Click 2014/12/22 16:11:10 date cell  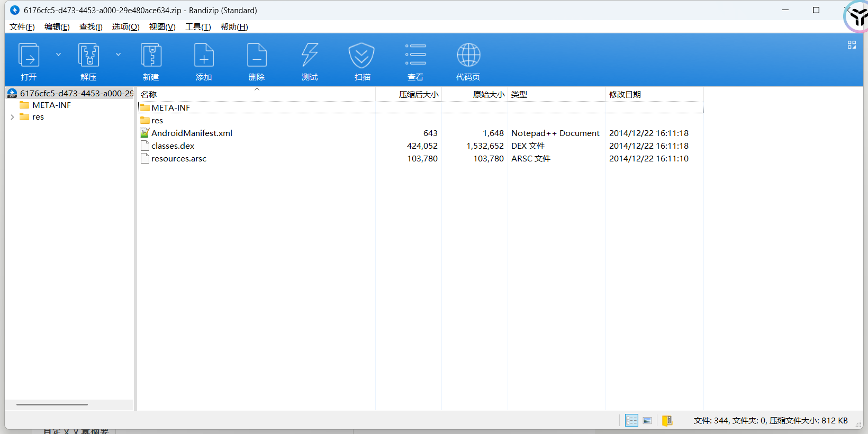tap(649, 159)
